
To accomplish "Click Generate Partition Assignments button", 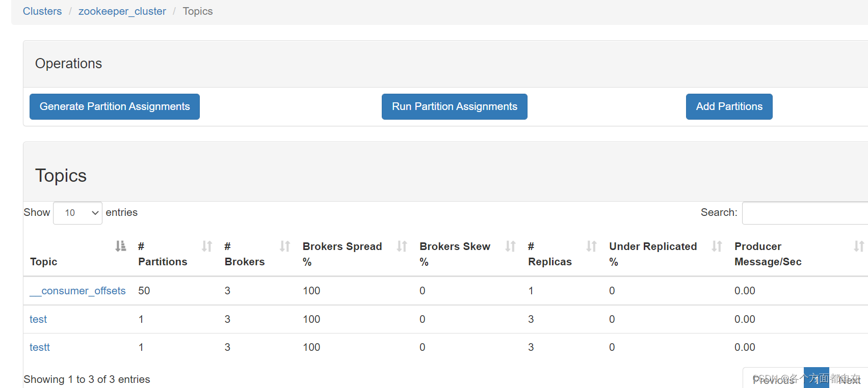I will click(115, 106).
